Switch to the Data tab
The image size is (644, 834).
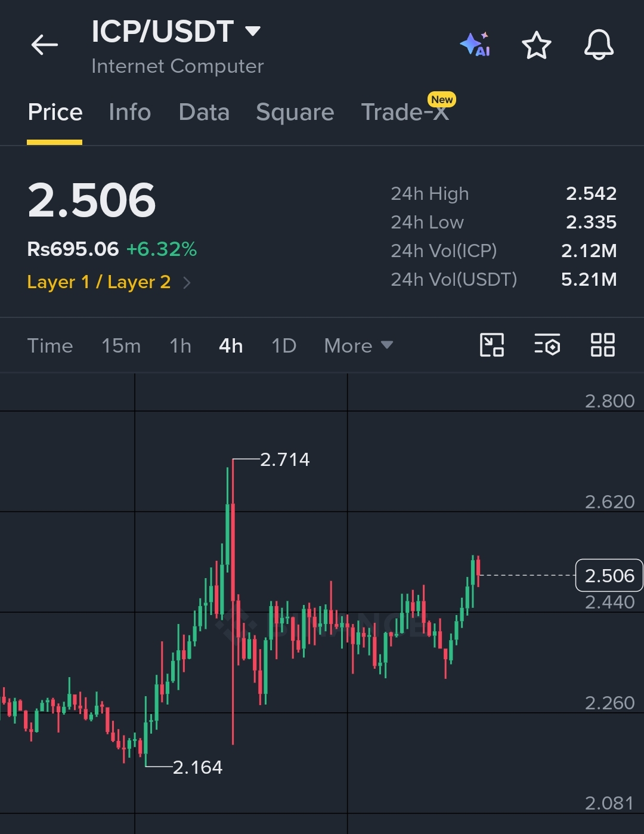204,112
